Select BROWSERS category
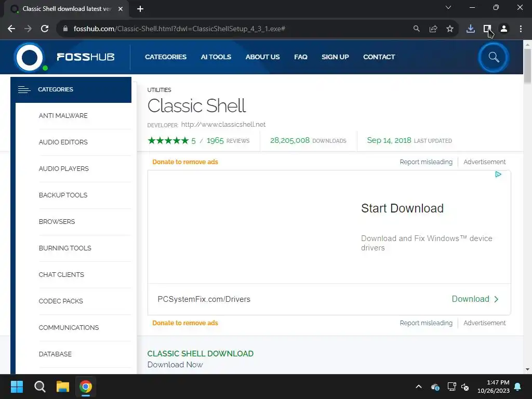The image size is (532, 399). coord(57,221)
